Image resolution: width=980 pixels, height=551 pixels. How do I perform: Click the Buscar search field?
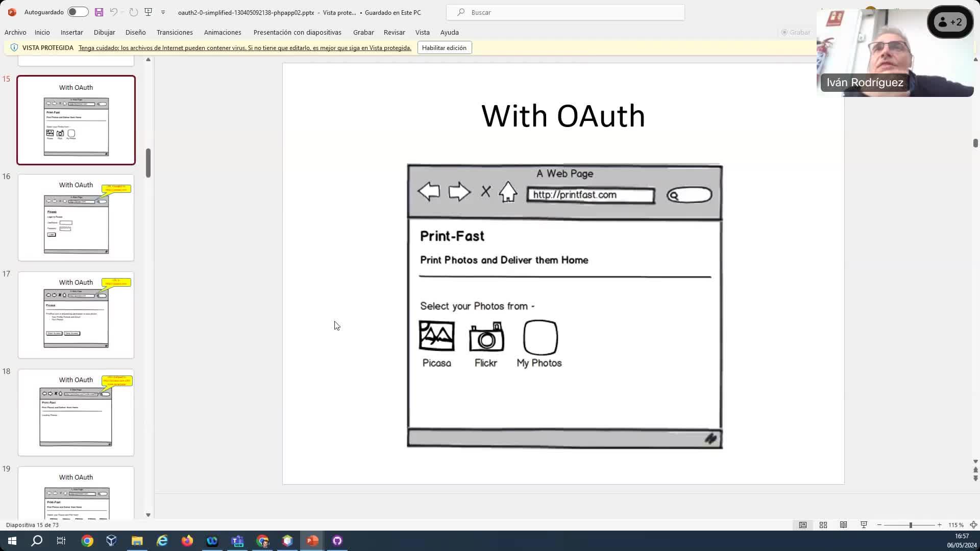point(565,12)
